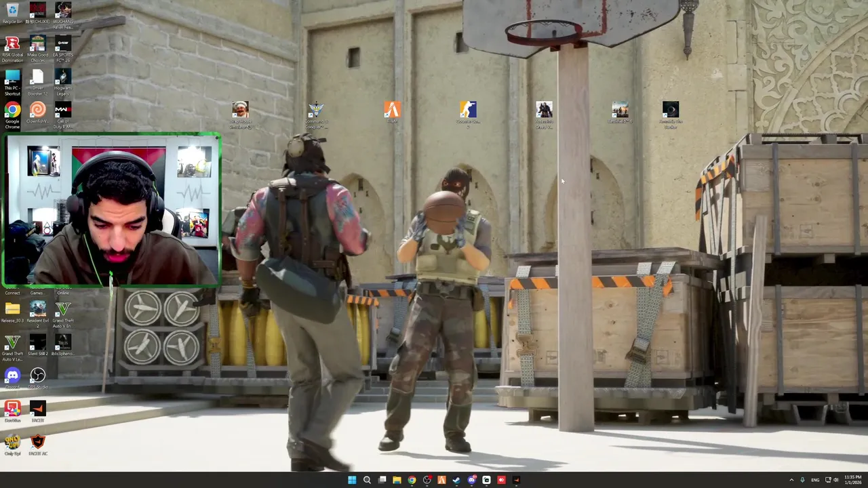Launch Resident Evil 2 desktop shortcut

pyautogui.click(x=37, y=314)
